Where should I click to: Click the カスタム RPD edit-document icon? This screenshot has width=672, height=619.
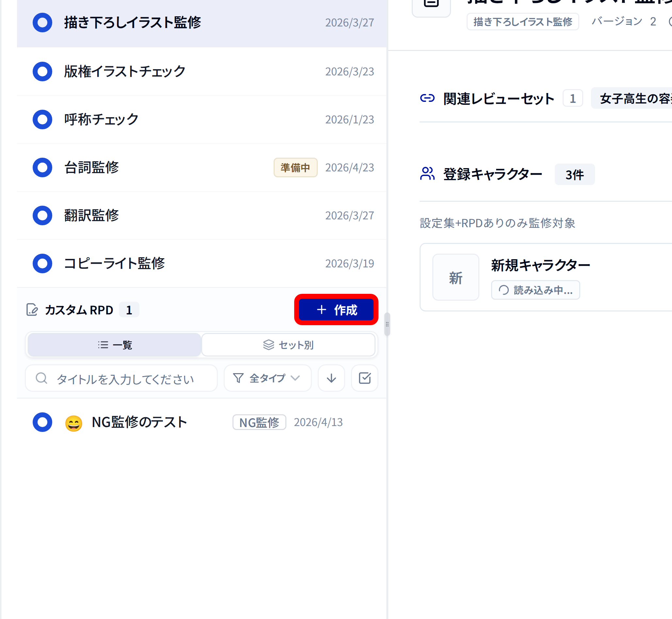(x=32, y=310)
